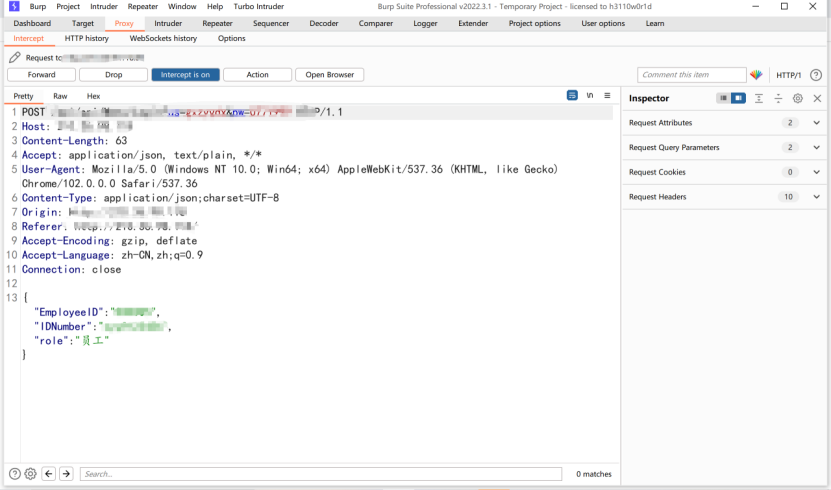Click the HTTP/1 protocol label
Image resolution: width=831 pixels, height=490 pixels.
pos(789,75)
